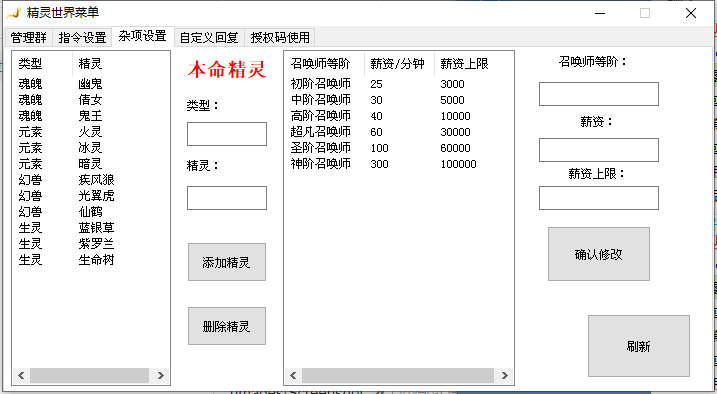Click the window title bar app icon
Viewport: 717px width, 394px height.
(14, 13)
